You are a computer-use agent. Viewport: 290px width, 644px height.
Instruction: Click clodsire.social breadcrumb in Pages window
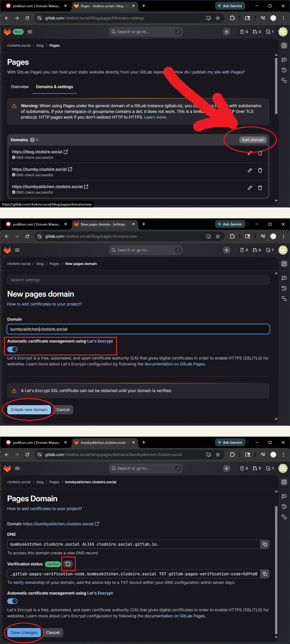pos(19,45)
